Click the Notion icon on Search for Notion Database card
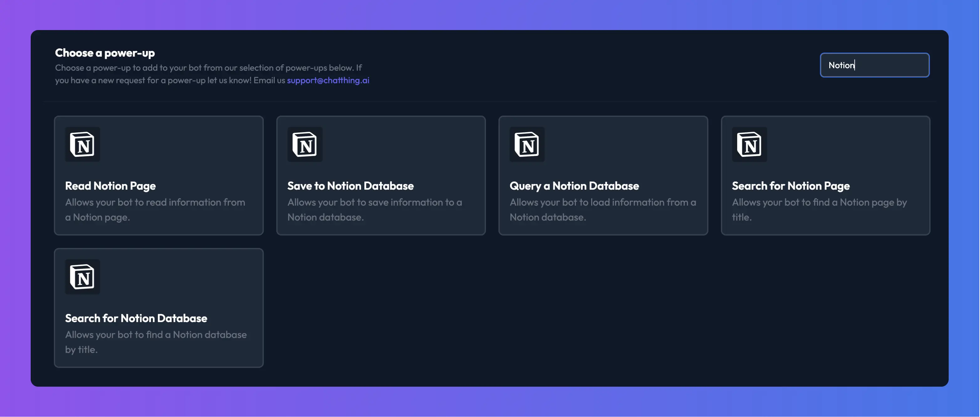 tap(83, 277)
